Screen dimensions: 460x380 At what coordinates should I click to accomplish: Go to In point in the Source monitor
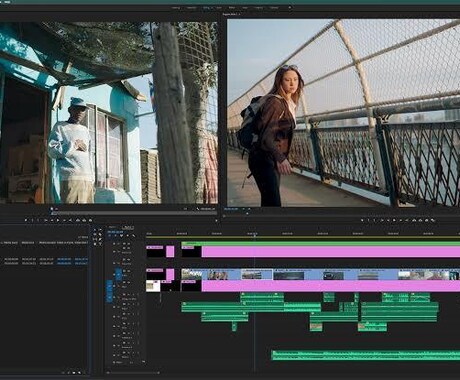click(x=46, y=220)
